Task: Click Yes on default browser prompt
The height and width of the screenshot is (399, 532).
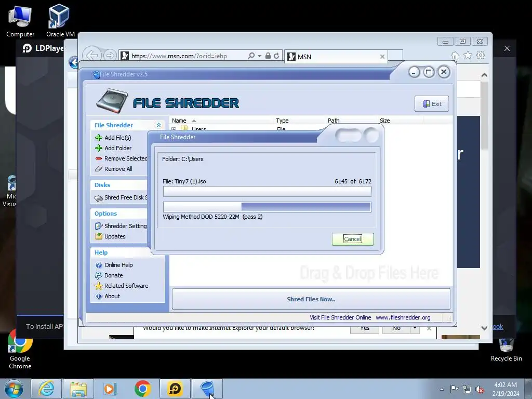Action: pos(365,328)
